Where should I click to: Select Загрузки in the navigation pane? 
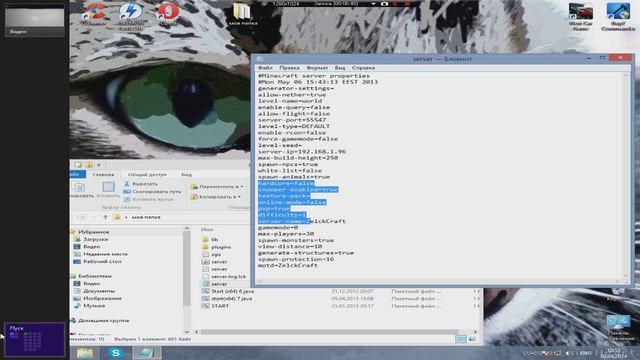(x=96, y=239)
